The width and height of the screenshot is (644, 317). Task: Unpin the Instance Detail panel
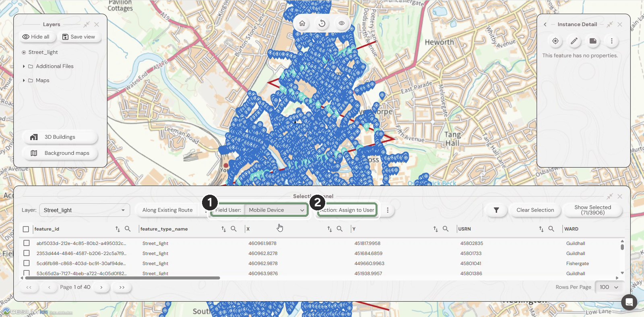pyautogui.click(x=610, y=25)
